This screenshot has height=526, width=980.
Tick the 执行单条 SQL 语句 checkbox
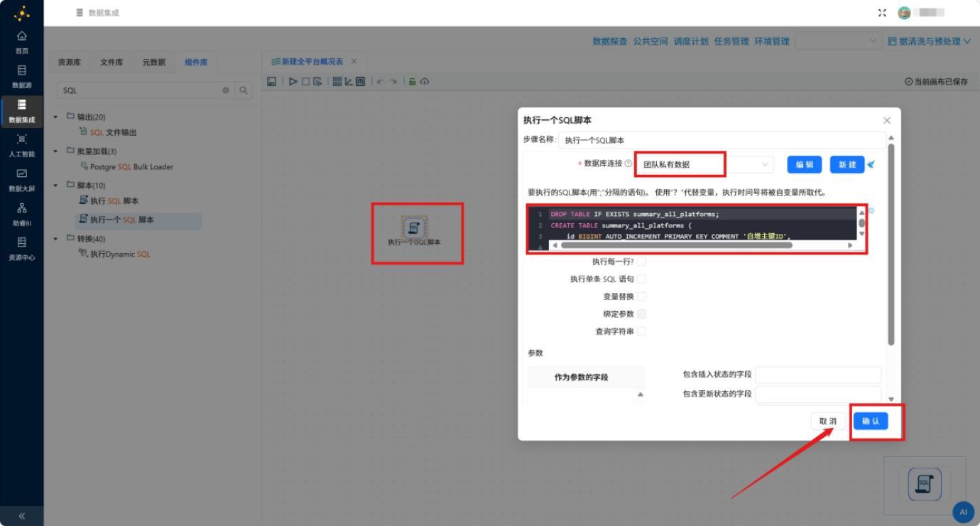(x=642, y=279)
